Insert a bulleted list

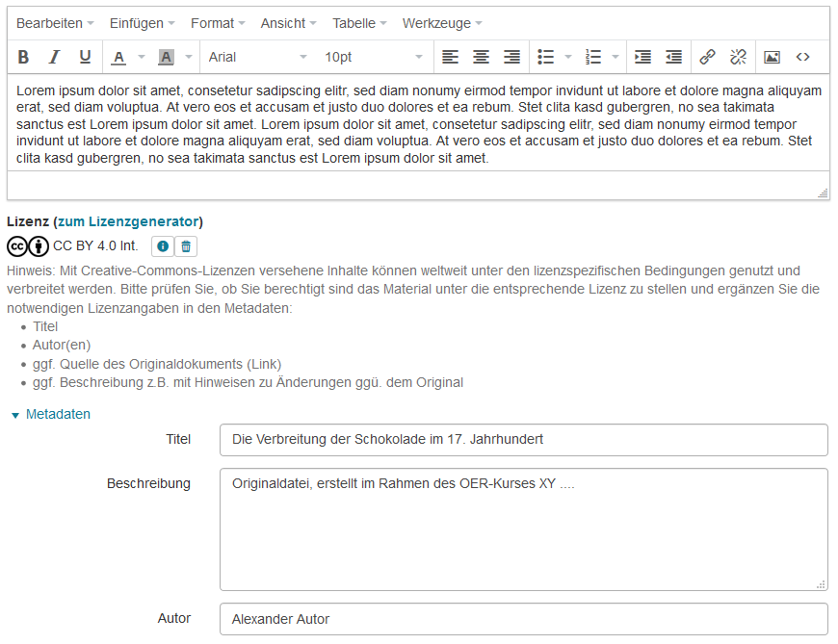point(545,57)
